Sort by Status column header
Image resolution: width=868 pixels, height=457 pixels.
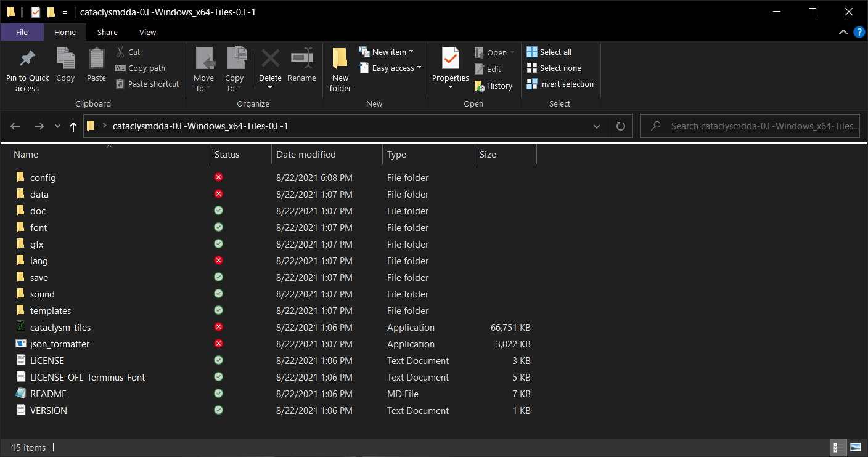pyautogui.click(x=227, y=155)
